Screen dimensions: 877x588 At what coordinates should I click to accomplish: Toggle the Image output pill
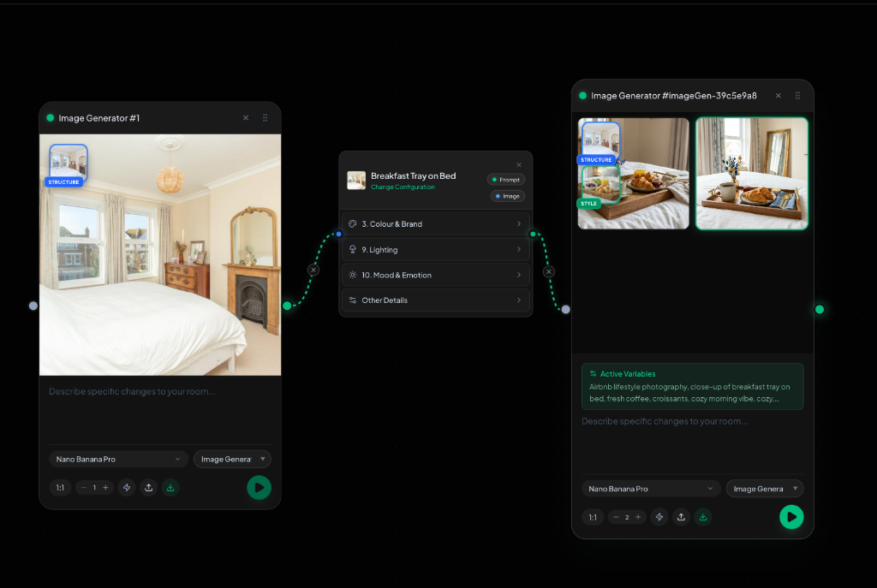(508, 196)
